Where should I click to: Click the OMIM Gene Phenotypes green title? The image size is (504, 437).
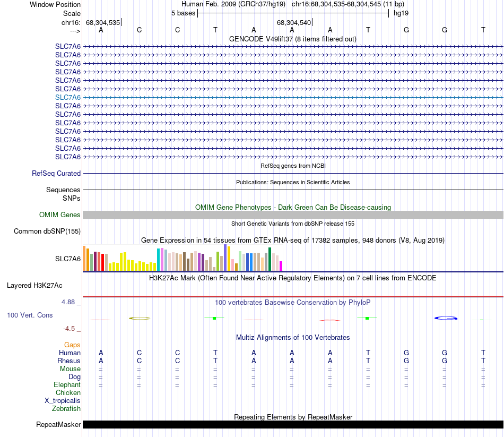pyautogui.click(x=293, y=207)
